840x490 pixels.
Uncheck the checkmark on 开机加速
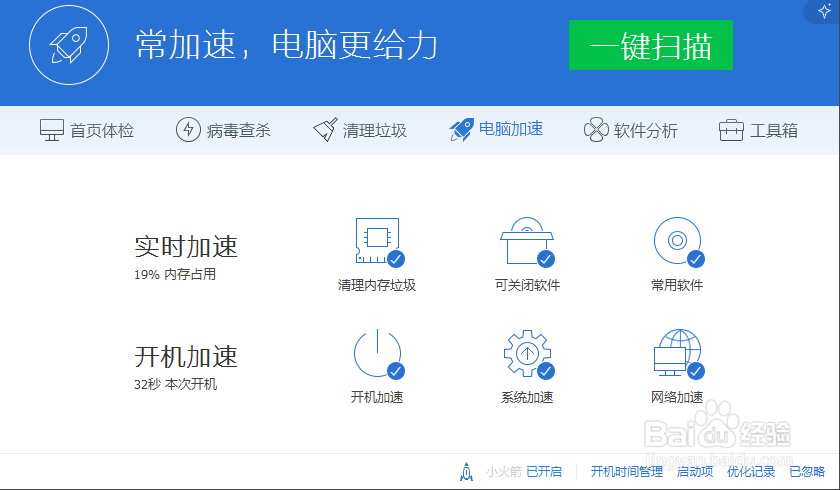[x=396, y=371]
